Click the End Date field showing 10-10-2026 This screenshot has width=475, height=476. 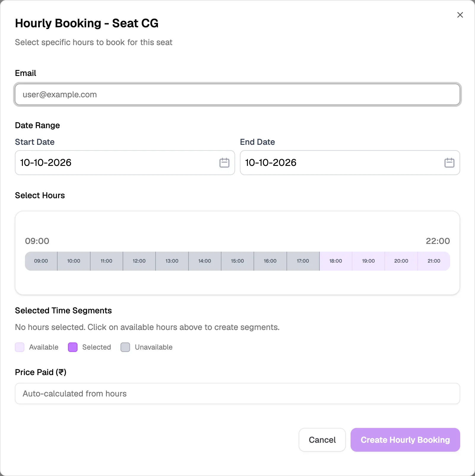coord(350,163)
